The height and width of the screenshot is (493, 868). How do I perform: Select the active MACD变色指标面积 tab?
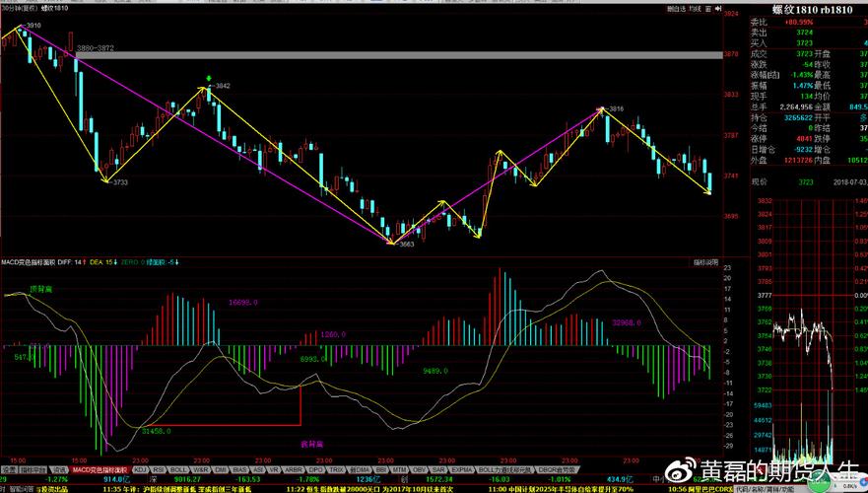(96, 469)
